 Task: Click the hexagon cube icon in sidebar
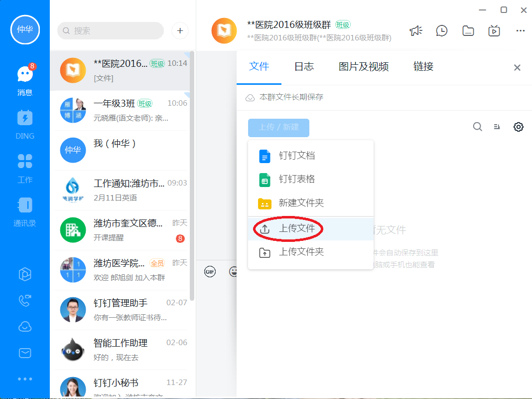click(25, 274)
